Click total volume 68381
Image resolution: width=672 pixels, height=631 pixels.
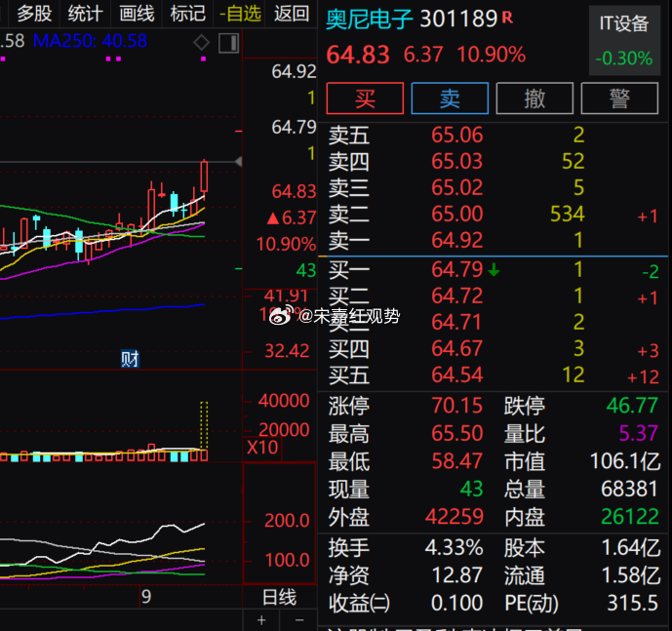(x=629, y=490)
